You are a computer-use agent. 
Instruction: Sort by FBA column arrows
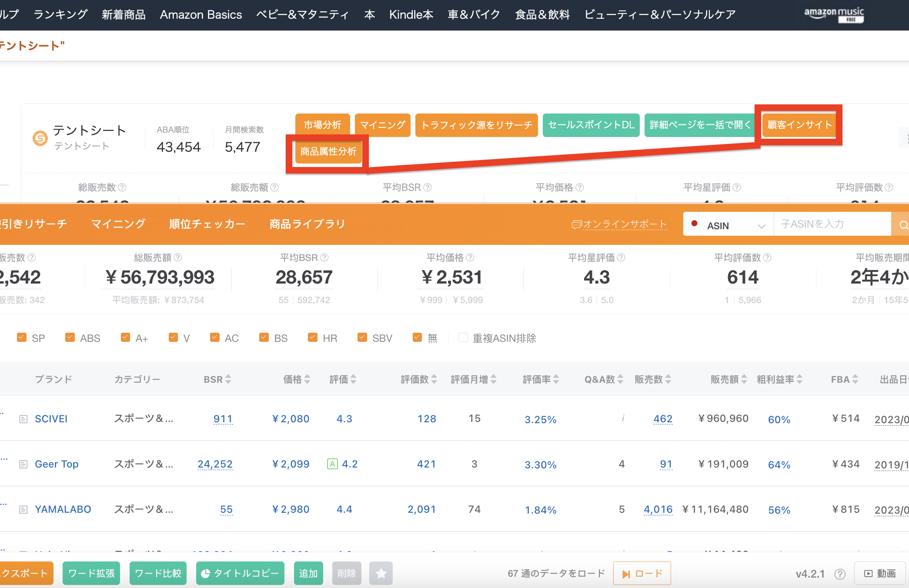click(x=856, y=379)
